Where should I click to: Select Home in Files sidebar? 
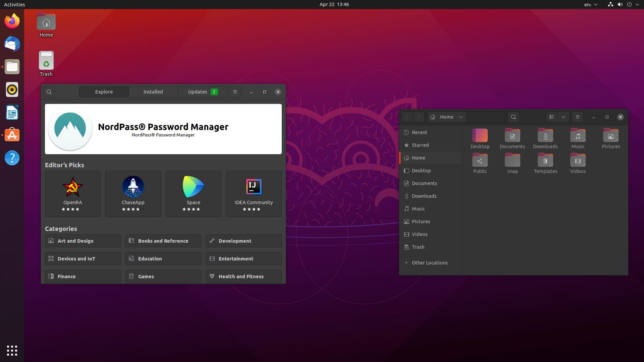click(431, 158)
